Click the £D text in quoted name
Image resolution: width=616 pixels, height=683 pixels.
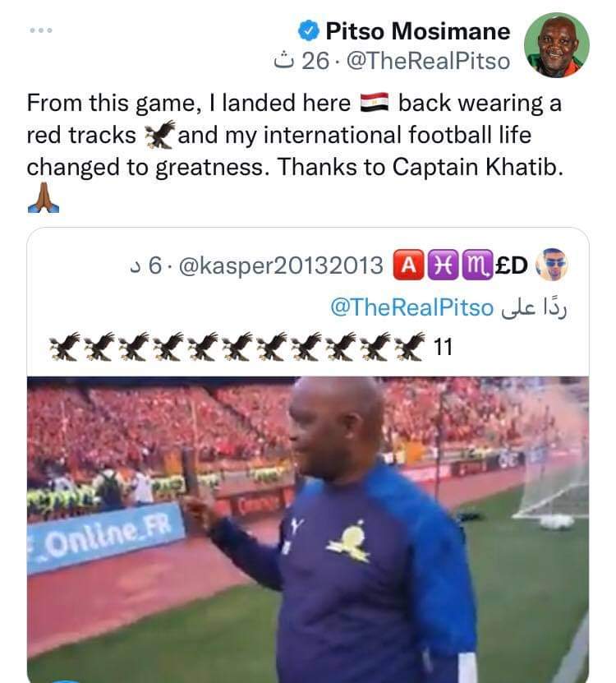tap(512, 265)
